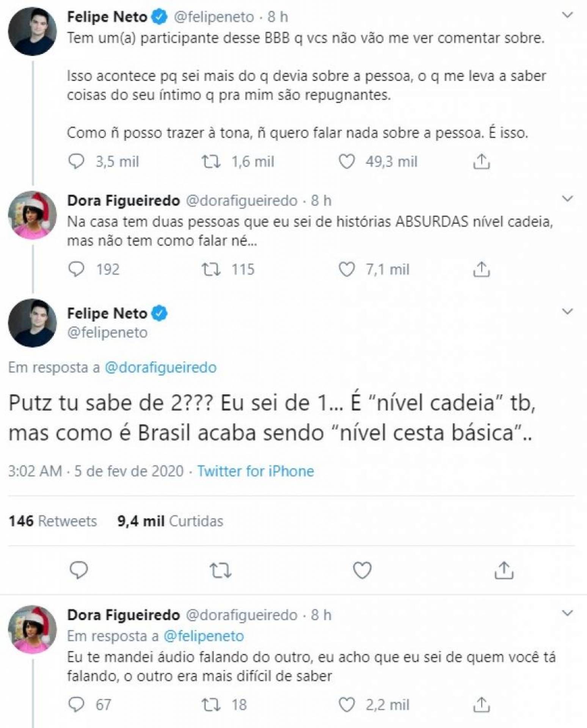
Task: Like Dora's tweet with 7,1 mil likes
Action: point(347,269)
